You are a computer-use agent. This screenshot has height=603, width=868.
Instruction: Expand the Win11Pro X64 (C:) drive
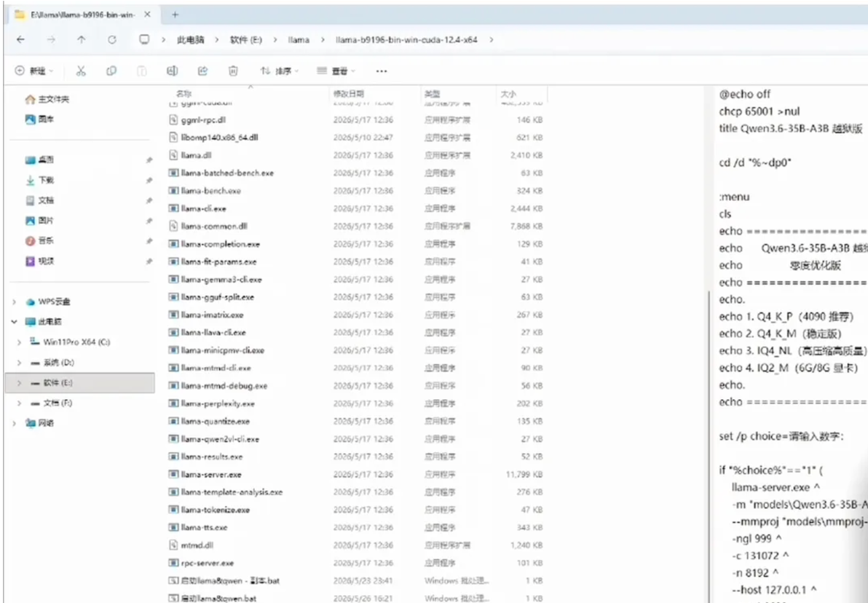click(19, 342)
